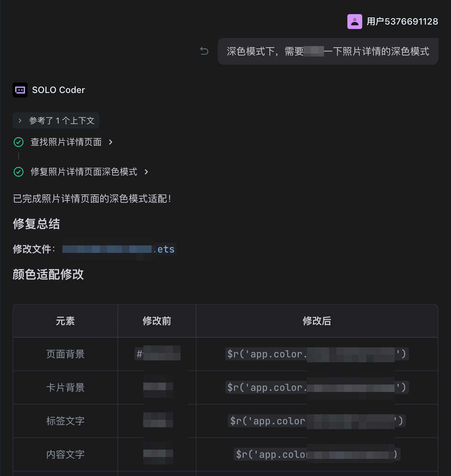The height and width of the screenshot is (476, 451).
Task: Click the 标签文字 row's $r('app.color') code
Action: click(x=317, y=421)
